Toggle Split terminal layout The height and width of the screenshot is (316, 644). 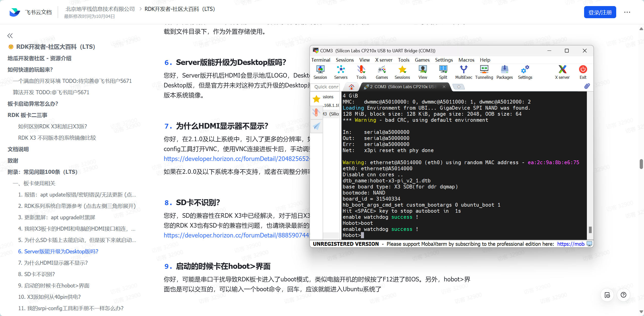pos(443,72)
